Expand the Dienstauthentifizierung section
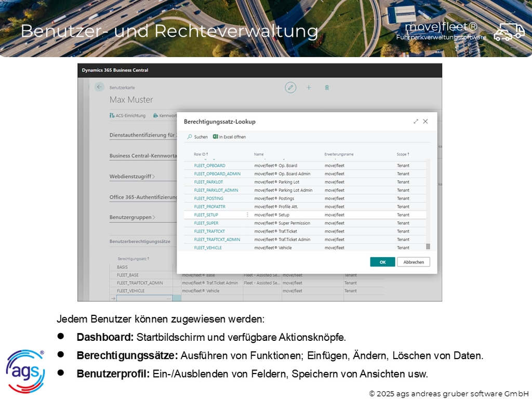The width and height of the screenshot is (532, 399). point(142,135)
